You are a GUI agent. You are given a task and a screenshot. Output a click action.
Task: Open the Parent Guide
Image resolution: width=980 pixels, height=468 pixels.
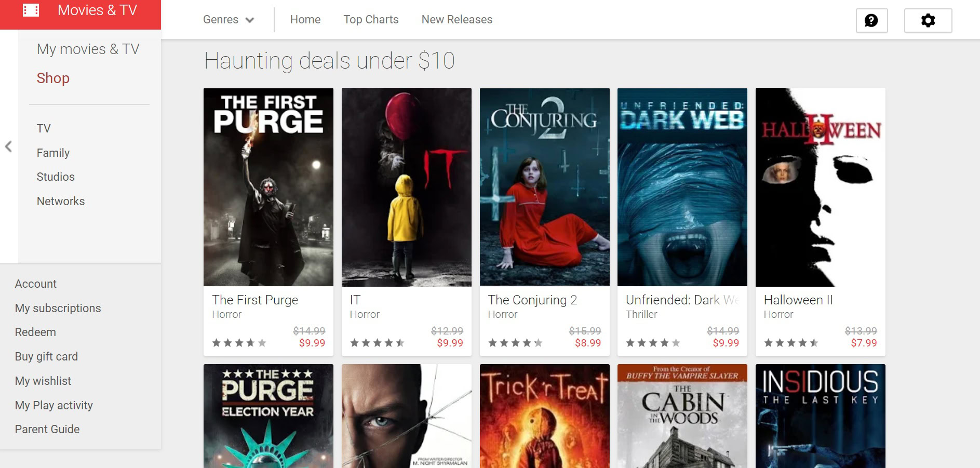coord(47,429)
